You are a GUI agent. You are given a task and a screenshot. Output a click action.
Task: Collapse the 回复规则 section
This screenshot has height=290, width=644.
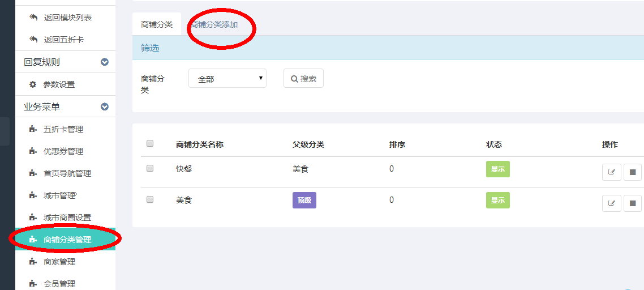pyautogui.click(x=104, y=62)
